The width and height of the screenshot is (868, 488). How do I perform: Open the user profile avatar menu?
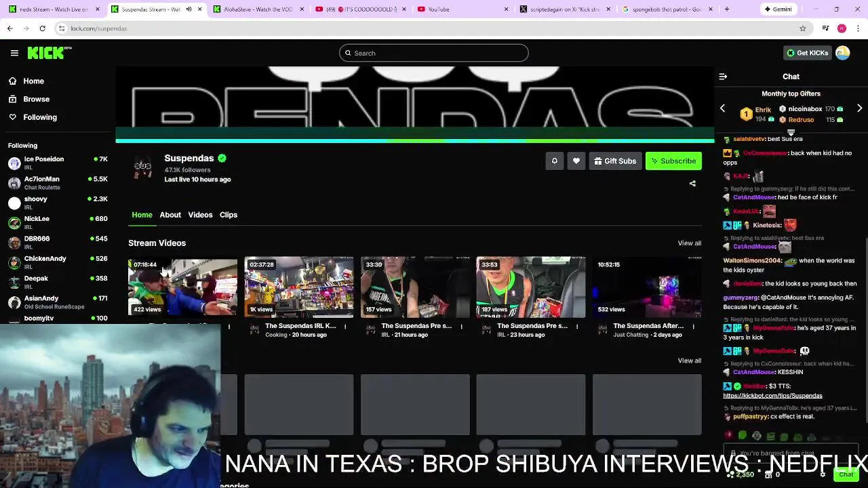coord(843,53)
